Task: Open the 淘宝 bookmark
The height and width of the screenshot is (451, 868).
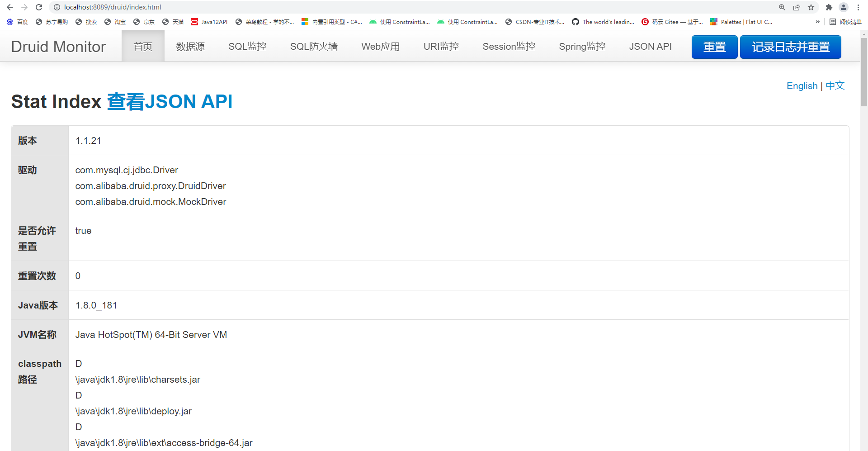Action: click(x=115, y=22)
